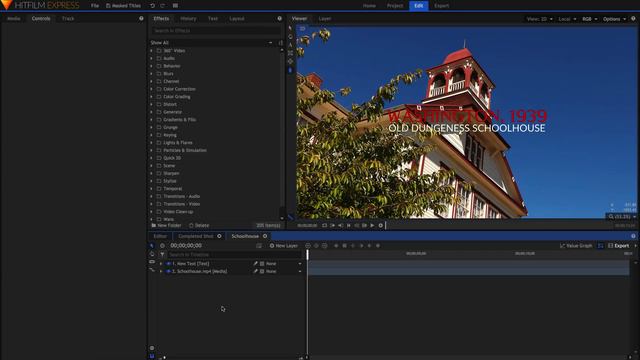Switch to the Home screen tab

click(369, 6)
